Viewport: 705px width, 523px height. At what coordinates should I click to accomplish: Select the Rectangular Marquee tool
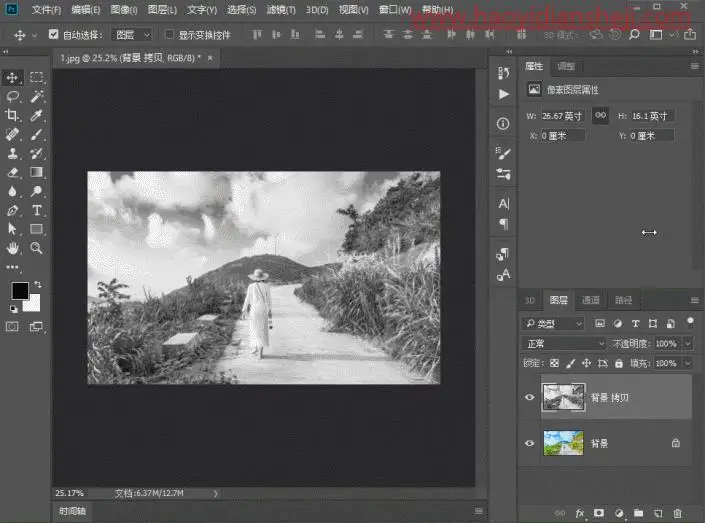(36, 77)
